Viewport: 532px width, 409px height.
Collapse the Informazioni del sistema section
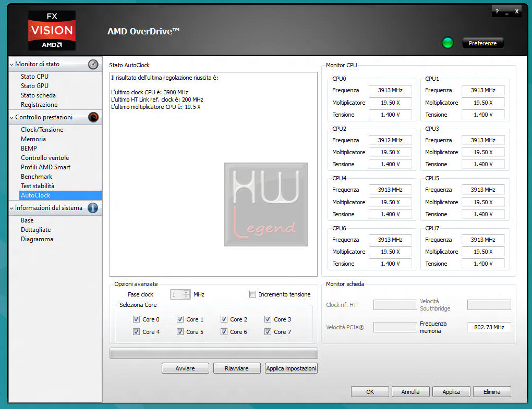11,208
